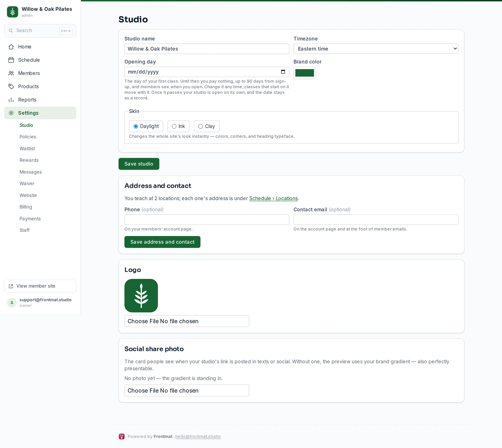Viewport: 502px width, 448px height.
Task: Open the Rewards settings subpage
Action: [x=29, y=160]
